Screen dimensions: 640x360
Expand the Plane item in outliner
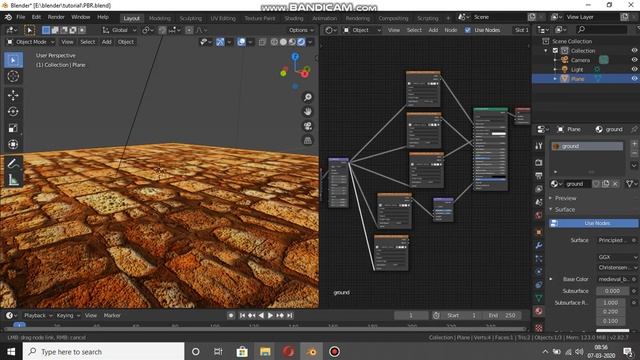click(555, 79)
